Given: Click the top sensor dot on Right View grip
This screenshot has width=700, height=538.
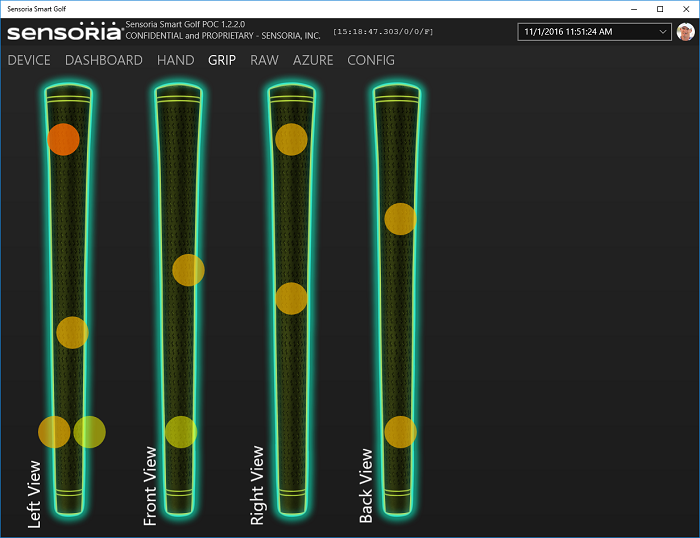Looking at the screenshot, I should 291,139.
